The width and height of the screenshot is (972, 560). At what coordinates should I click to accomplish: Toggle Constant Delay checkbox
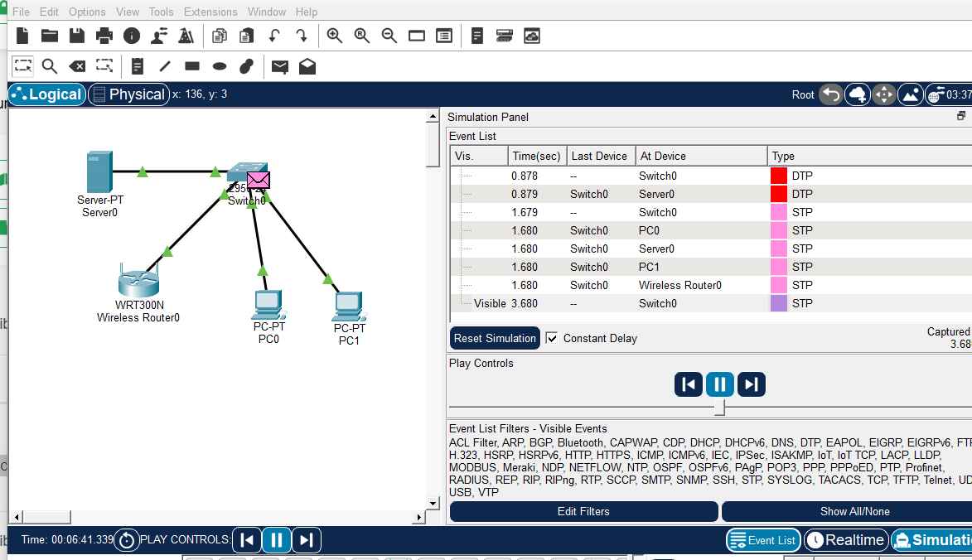pyautogui.click(x=551, y=338)
